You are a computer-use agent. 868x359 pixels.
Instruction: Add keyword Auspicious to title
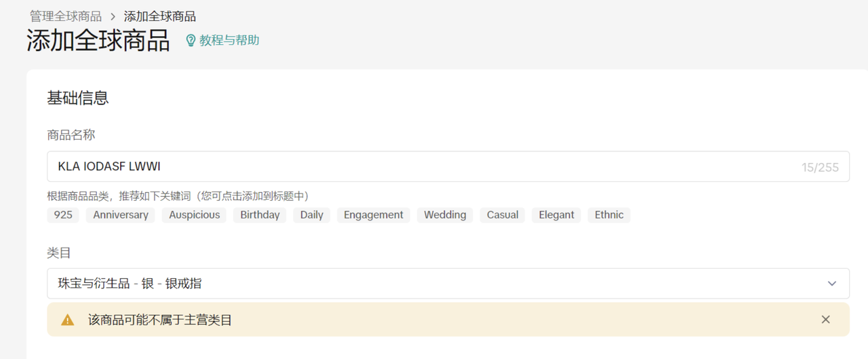(195, 215)
